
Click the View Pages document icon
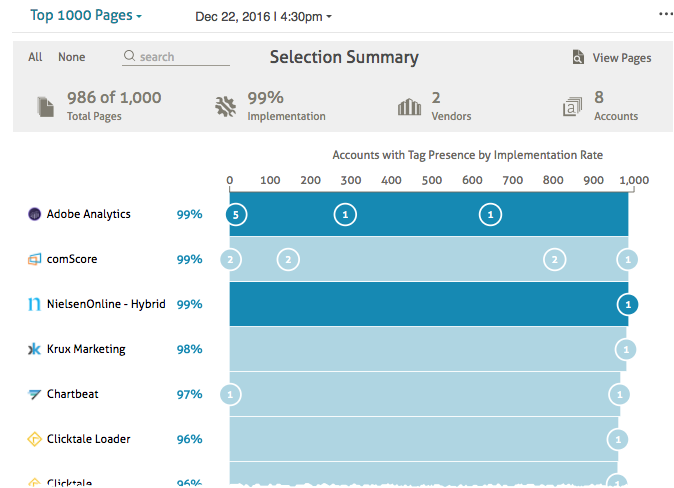578,57
